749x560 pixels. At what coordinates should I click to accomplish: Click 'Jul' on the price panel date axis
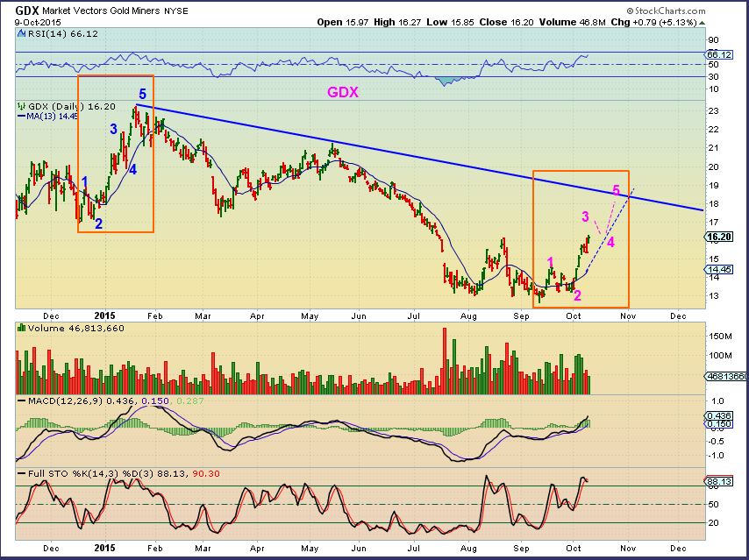[x=414, y=316]
